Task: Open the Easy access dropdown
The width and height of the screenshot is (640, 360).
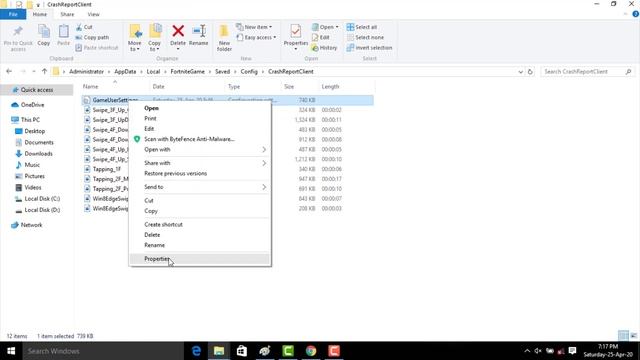Action: (x=256, y=37)
